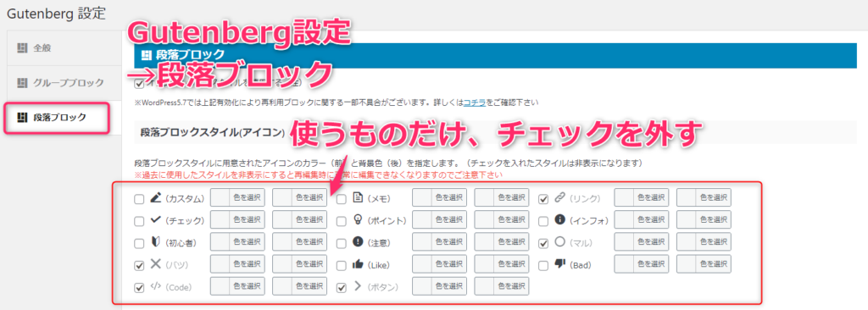Choose foreground color for チェック style

coord(237,219)
